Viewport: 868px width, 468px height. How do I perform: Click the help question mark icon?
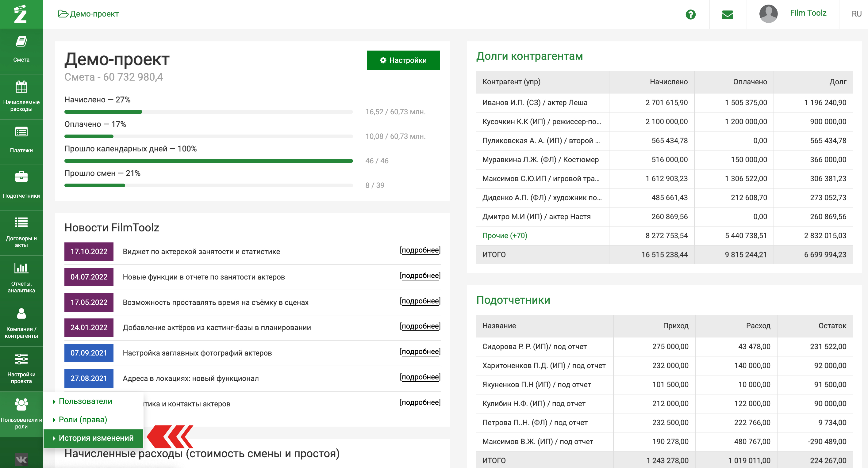click(x=690, y=14)
